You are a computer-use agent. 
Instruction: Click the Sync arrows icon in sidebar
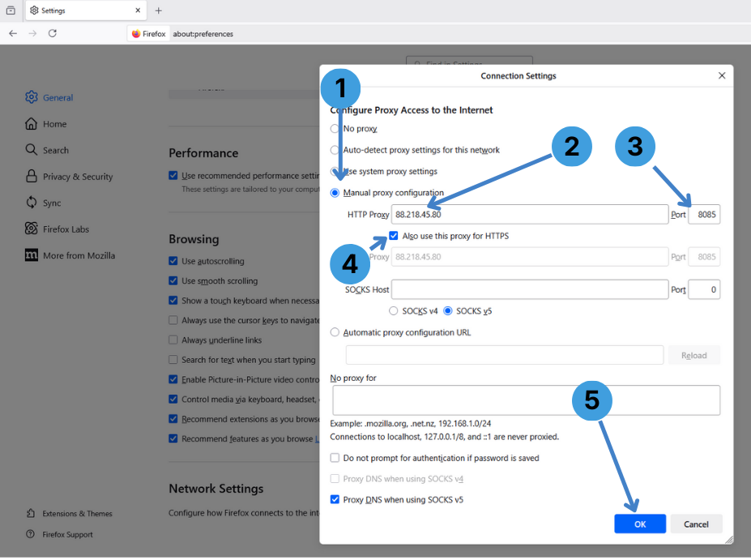pyautogui.click(x=31, y=203)
